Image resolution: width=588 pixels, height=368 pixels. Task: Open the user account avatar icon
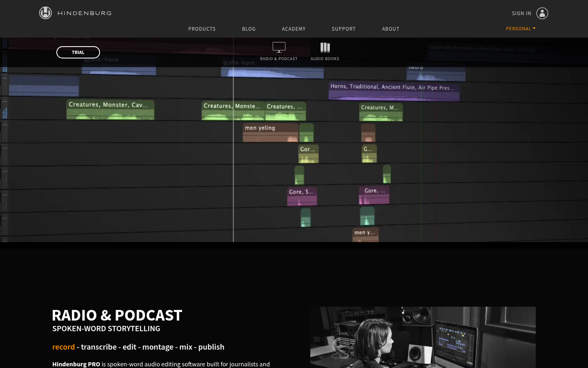click(x=542, y=13)
